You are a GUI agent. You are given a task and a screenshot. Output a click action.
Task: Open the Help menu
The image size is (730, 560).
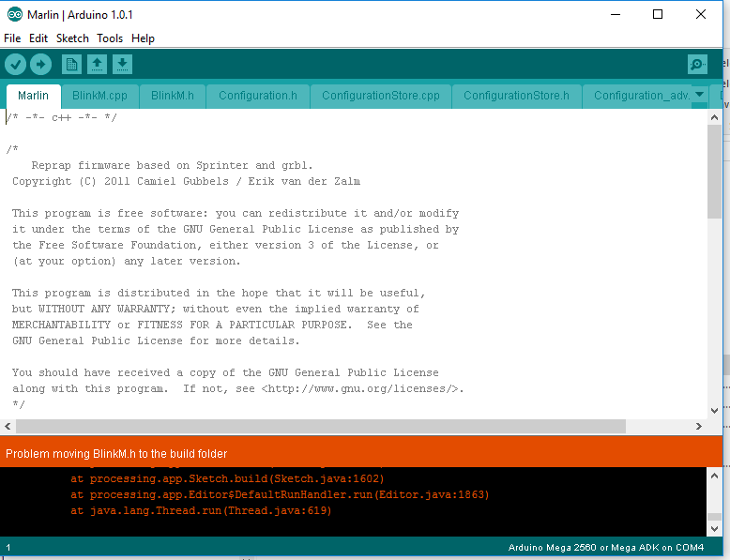point(143,38)
